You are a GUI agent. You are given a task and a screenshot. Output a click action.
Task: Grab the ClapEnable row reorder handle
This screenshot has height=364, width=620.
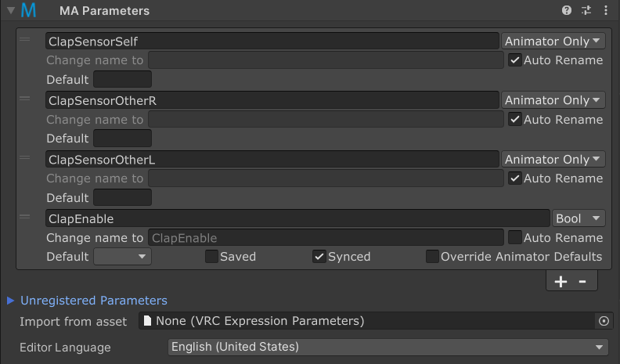click(25, 217)
